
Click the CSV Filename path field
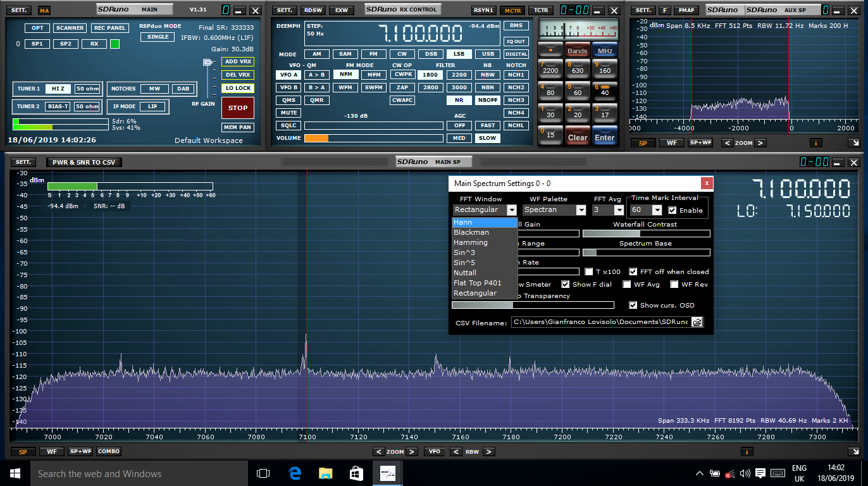(x=601, y=322)
